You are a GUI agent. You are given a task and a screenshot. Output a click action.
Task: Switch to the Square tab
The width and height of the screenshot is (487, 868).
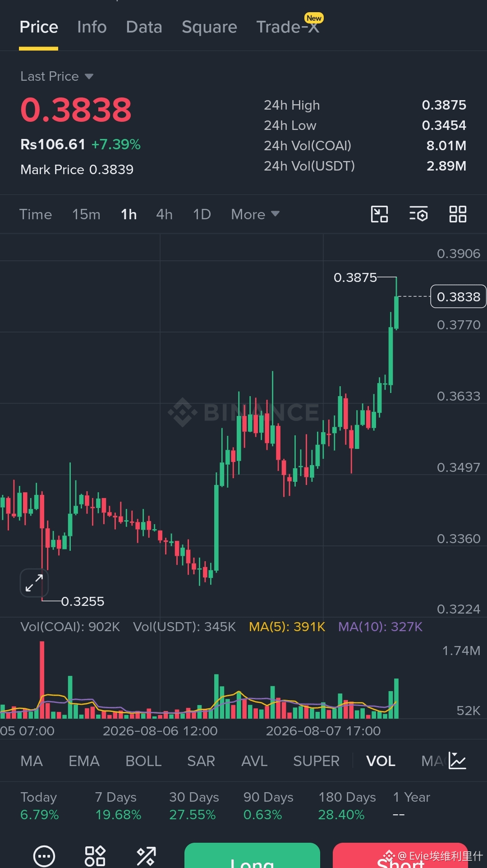click(210, 27)
